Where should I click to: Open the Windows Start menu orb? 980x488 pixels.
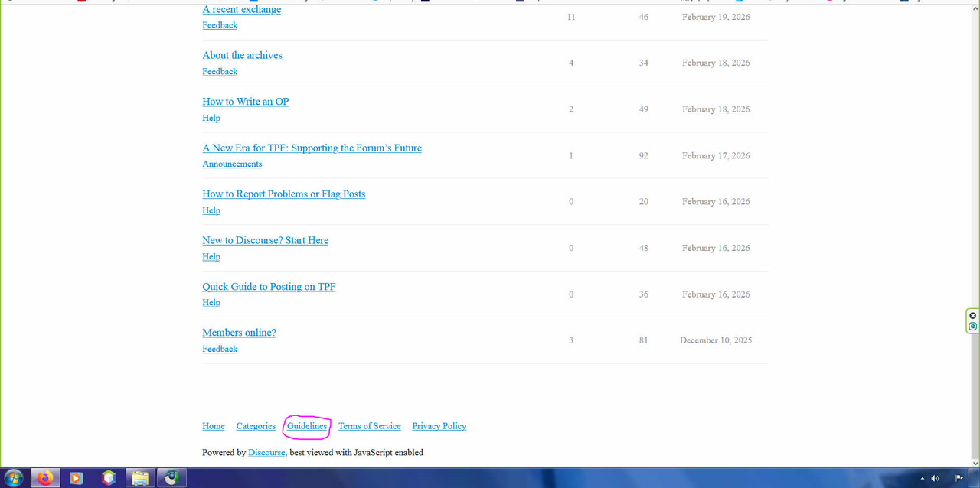13,478
